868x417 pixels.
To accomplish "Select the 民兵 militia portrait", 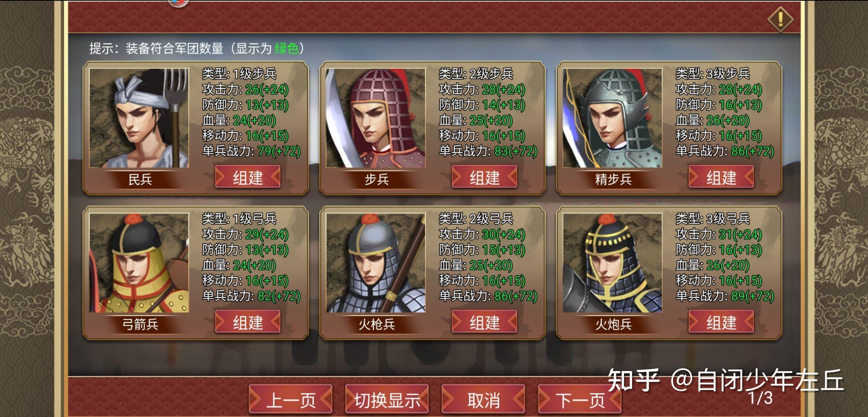I will tap(139, 118).
